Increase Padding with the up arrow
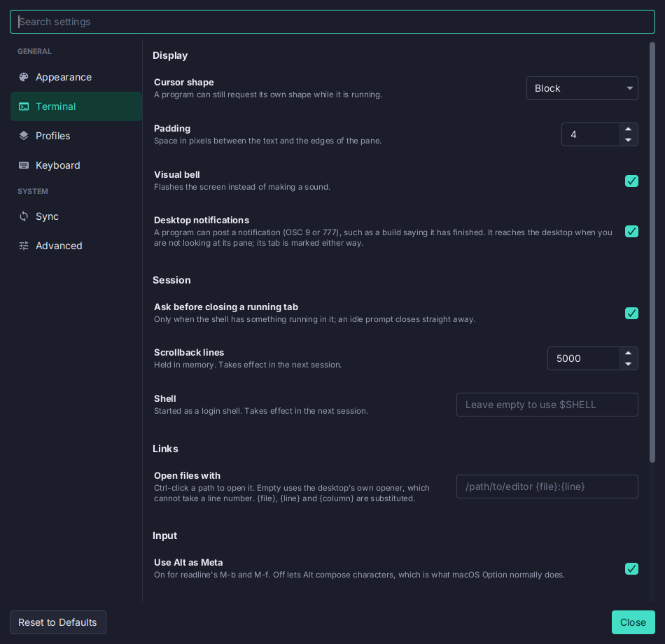This screenshot has width=665, height=644. (628, 129)
